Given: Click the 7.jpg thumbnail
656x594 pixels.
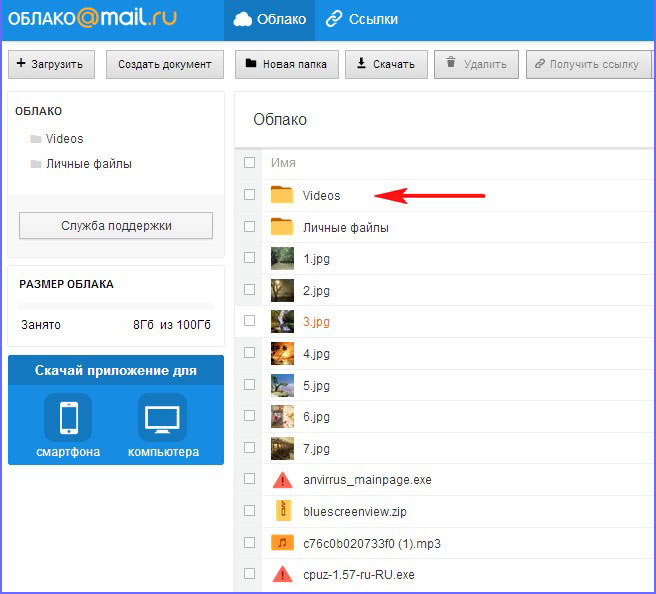Looking at the screenshot, I should coord(282,448).
